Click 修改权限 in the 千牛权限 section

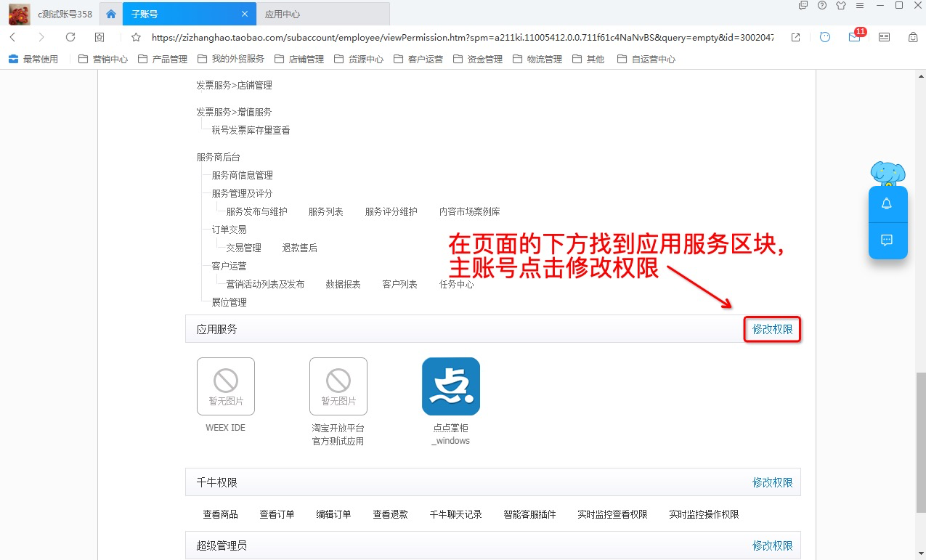(773, 482)
